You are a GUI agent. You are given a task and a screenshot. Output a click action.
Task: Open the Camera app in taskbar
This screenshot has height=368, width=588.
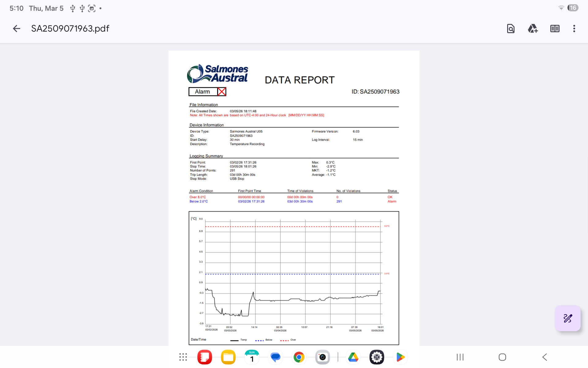pyautogui.click(x=322, y=357)
